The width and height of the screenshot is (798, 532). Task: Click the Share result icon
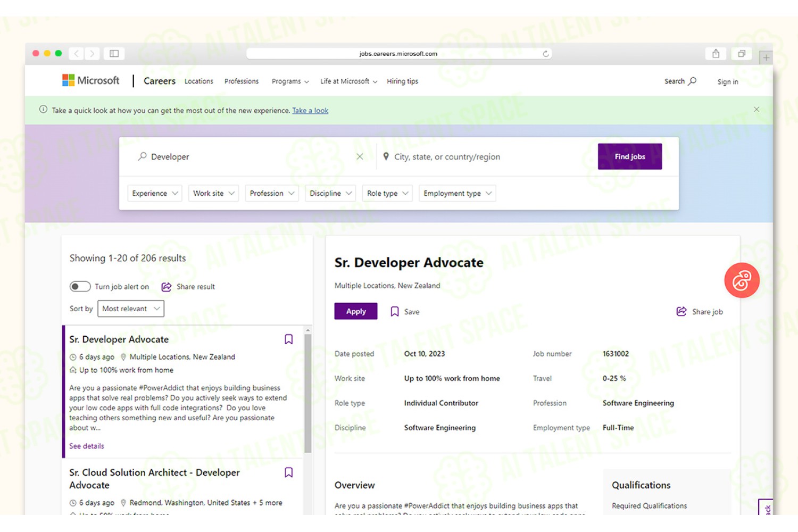[167, 287]
